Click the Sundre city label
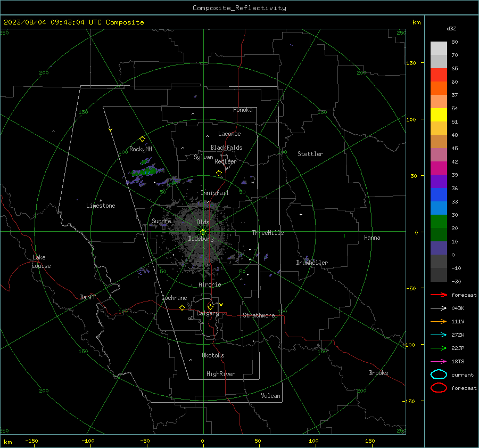 click(162, 221)
